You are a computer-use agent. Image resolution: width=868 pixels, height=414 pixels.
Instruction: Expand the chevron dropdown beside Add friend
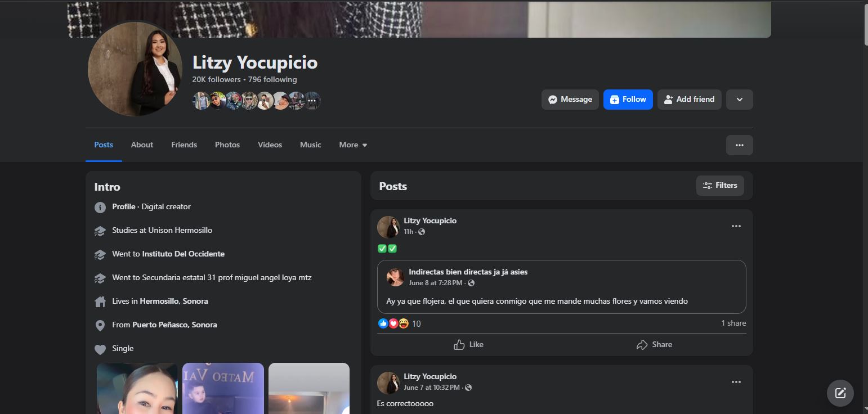[x=739, y=100]
